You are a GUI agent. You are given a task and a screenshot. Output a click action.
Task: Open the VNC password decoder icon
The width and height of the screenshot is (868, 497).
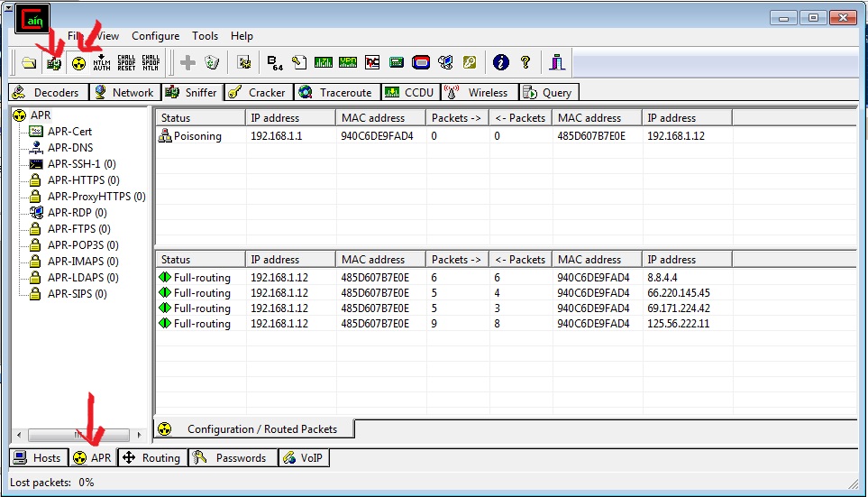click(x=372, y=62)
